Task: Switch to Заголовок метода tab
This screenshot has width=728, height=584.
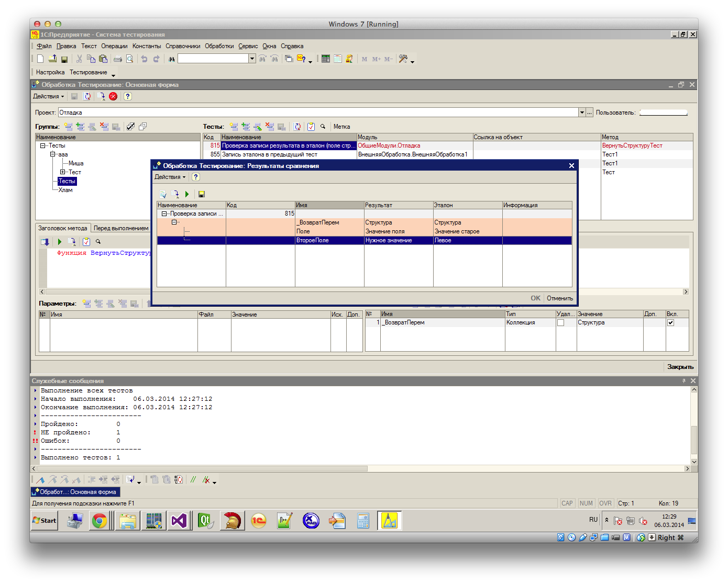Action: (63, 228)
